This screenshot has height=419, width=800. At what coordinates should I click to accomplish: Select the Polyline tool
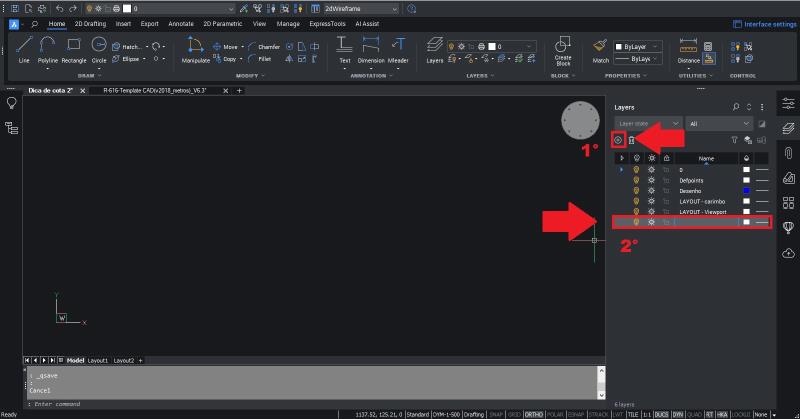[48, 48]
